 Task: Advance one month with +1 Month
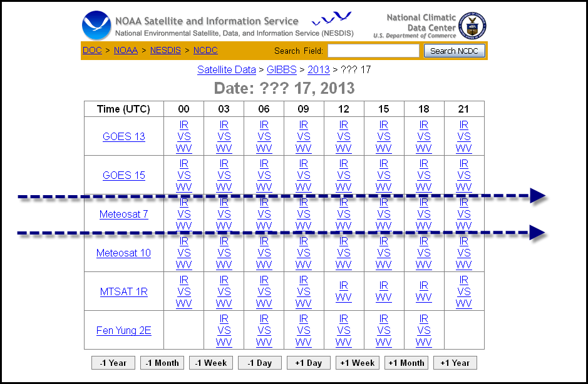point(406,363)
